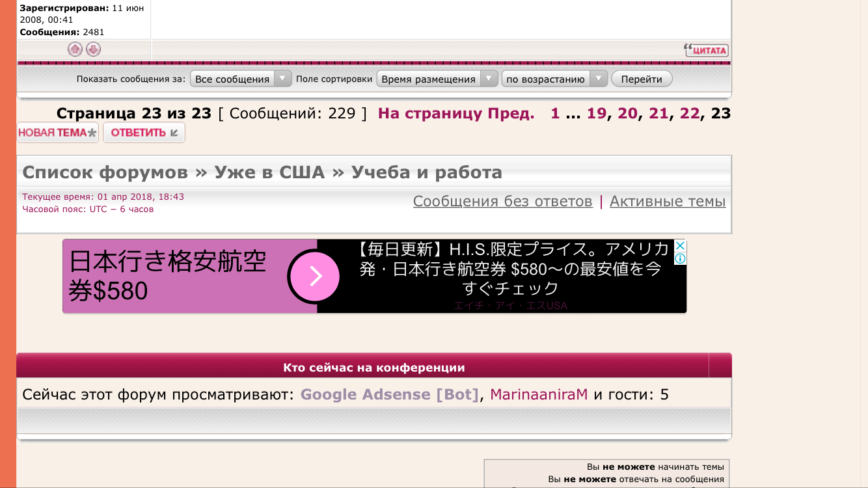This screenshot has width=868, height=488.
Task: Expand the 'Время размещения' sort field dropdown
Action: [x=437, y=79]
